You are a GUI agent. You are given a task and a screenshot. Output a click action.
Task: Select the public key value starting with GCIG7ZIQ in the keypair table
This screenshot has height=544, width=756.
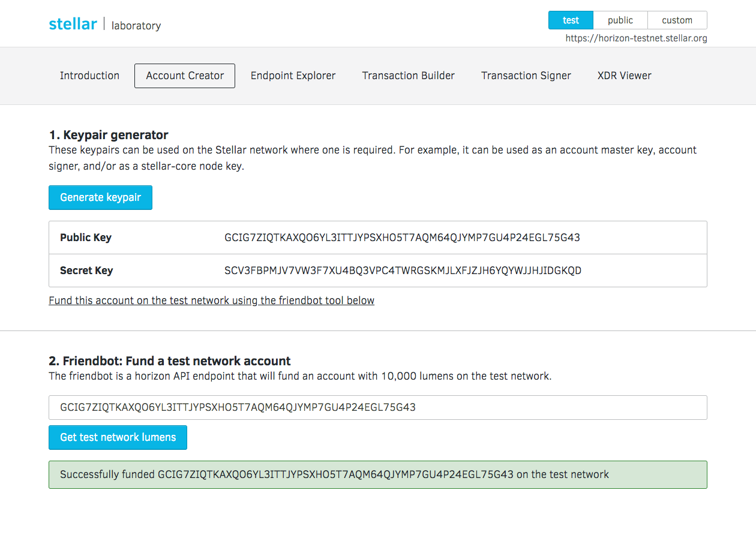pos(402,238)
